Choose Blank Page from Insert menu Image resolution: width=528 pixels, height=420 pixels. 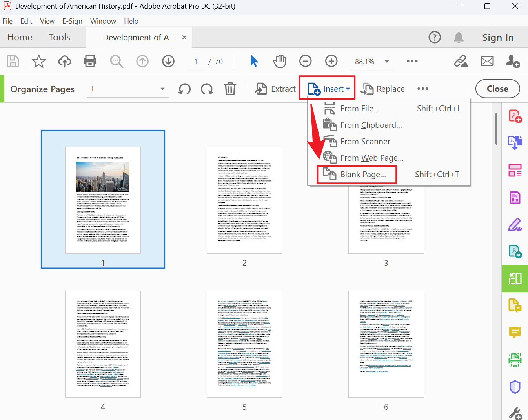coord(363,175)
